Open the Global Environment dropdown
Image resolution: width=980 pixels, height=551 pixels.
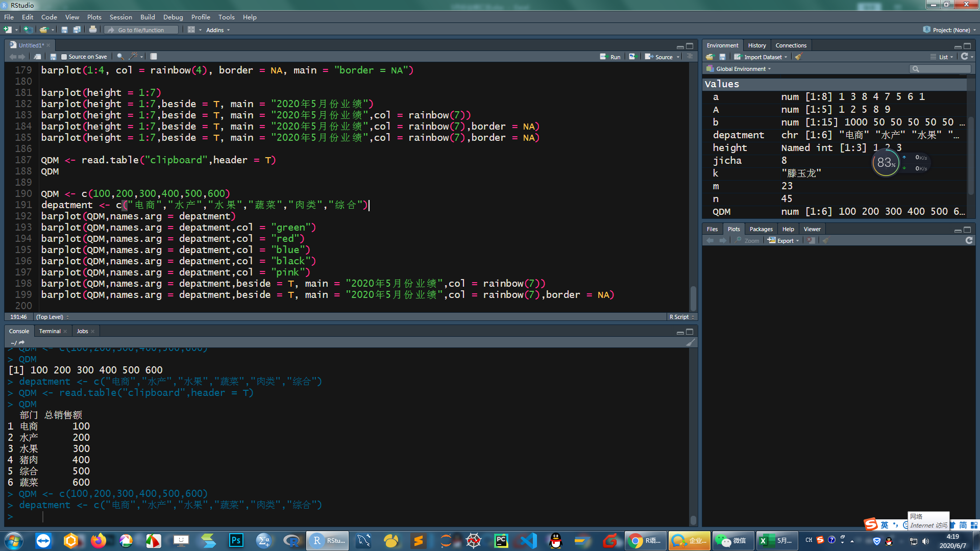[740, 69]
